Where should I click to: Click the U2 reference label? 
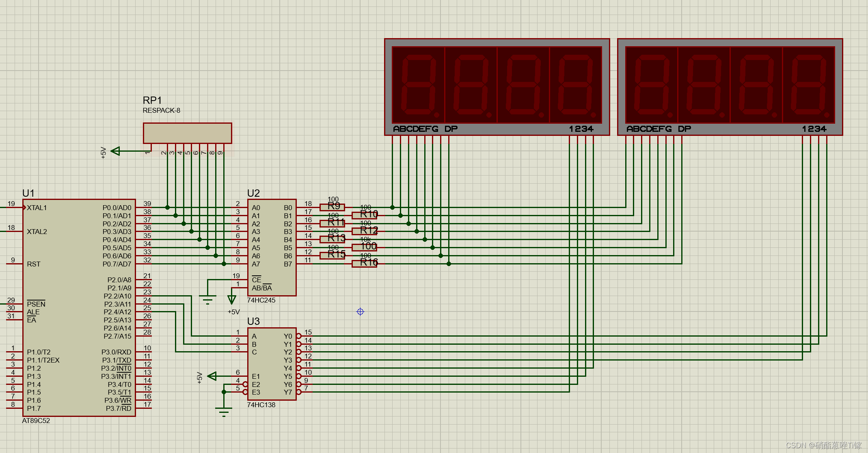tap(253, 193)
